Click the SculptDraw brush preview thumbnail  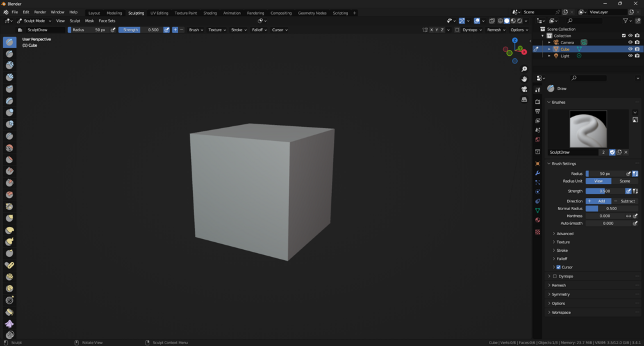[588, 129]
